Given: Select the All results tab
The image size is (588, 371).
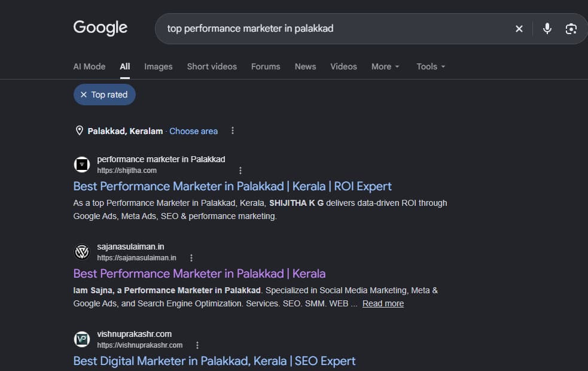Looking at the screenshot, I should [125, 66].
